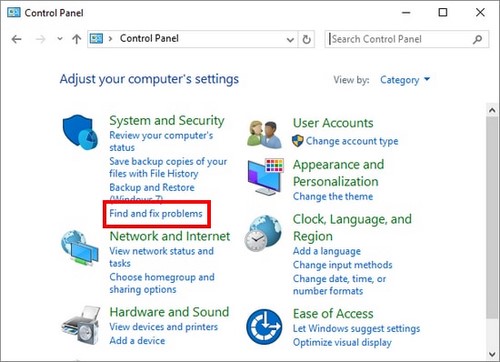Open Backup and Restore (Windows 7)
Image resolution: width=500 pixels, height=362 pixels.
coord(152,193)
